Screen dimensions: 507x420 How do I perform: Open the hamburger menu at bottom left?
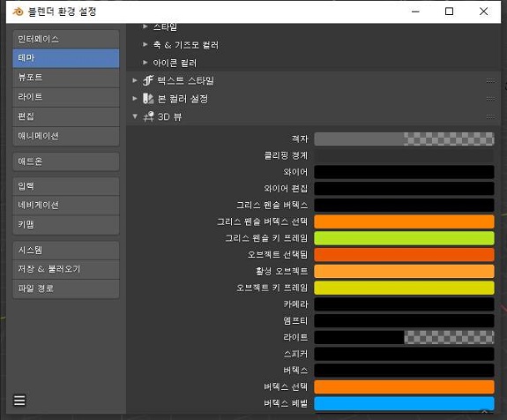pos(19,401)
